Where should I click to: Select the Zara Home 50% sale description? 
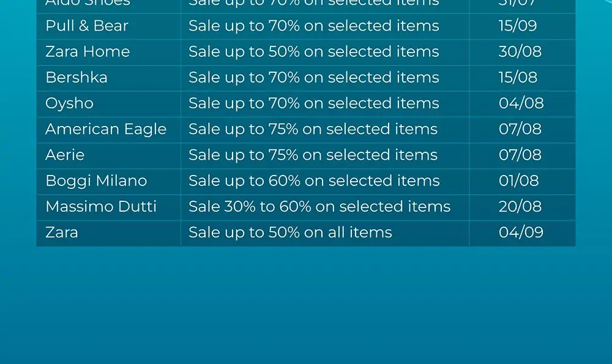pyautogui.click(x=313, y=51)
